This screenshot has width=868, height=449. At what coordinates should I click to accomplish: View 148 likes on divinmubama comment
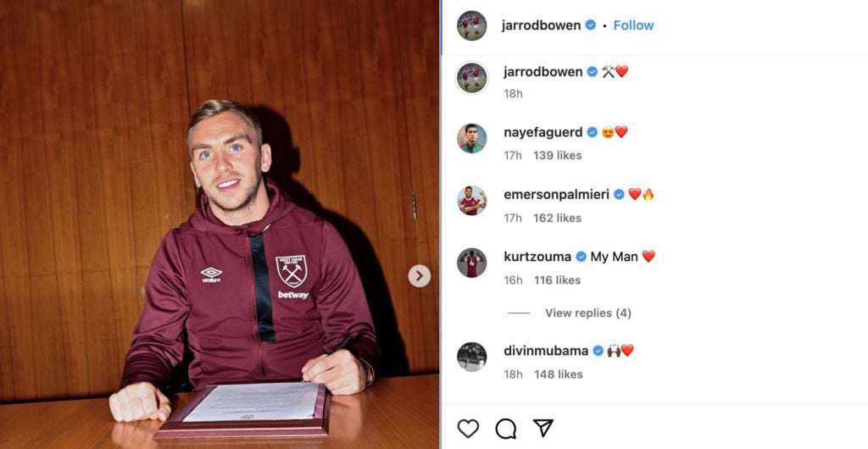[558, 374]
